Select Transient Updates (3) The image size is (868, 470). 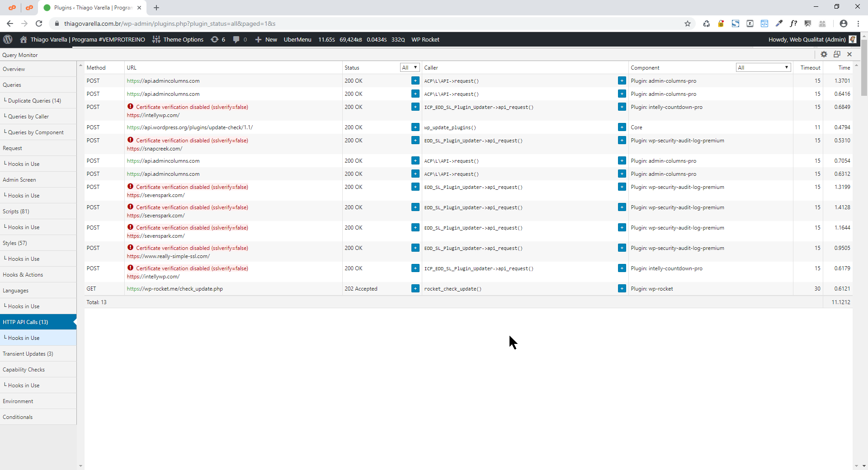[x=38, y=354]
